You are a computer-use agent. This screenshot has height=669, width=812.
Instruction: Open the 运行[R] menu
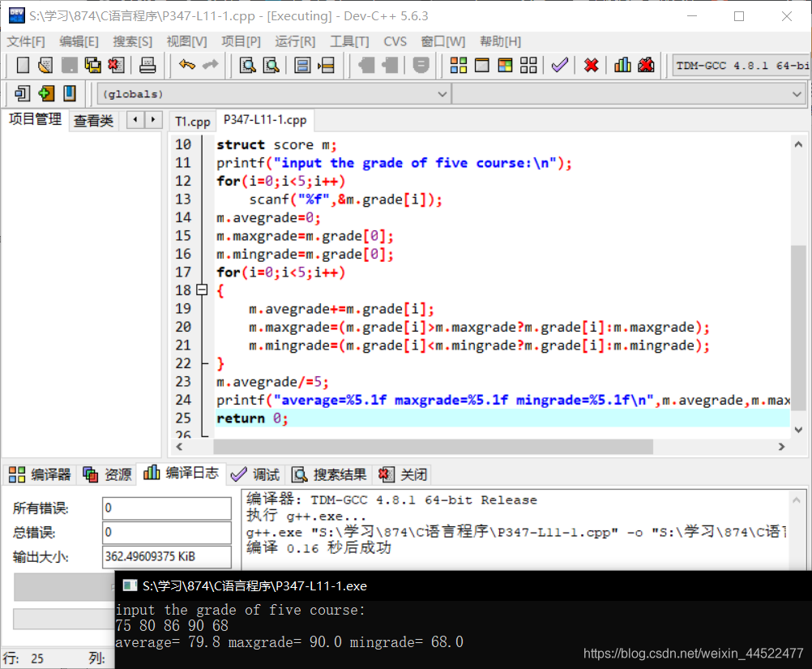(x=295, y=41)
